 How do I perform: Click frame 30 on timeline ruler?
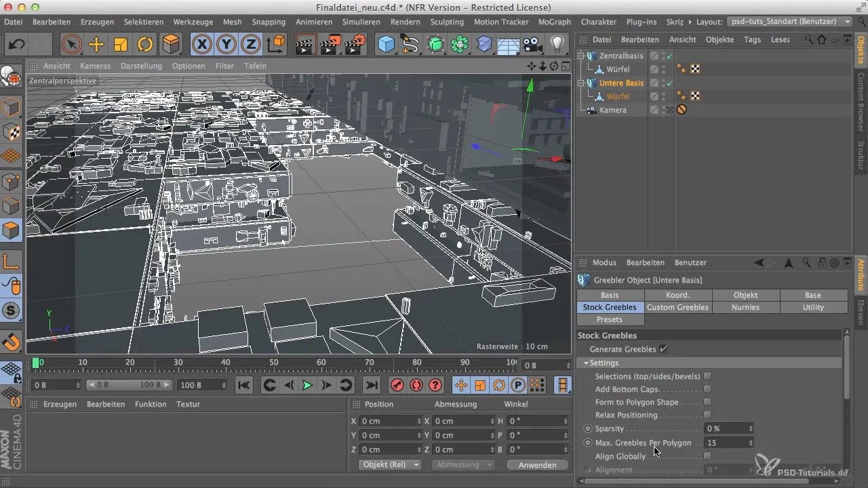(178, 363)
